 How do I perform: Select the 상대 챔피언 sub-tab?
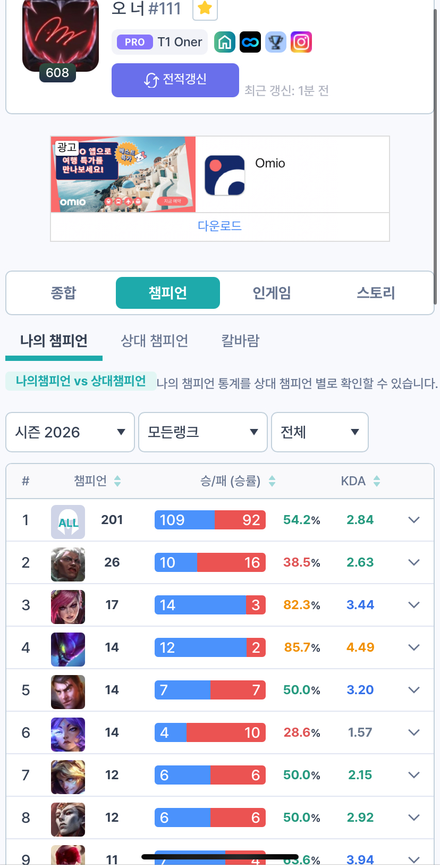155,341
